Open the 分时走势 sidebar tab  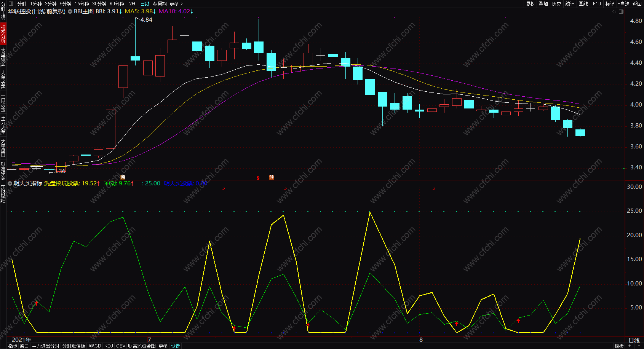coord(3,11)
